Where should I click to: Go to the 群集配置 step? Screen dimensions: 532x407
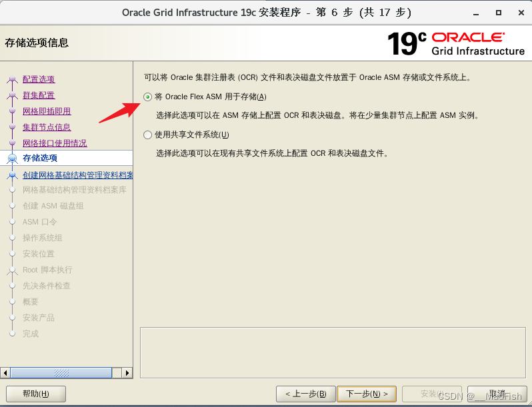(x=39, y=95)
